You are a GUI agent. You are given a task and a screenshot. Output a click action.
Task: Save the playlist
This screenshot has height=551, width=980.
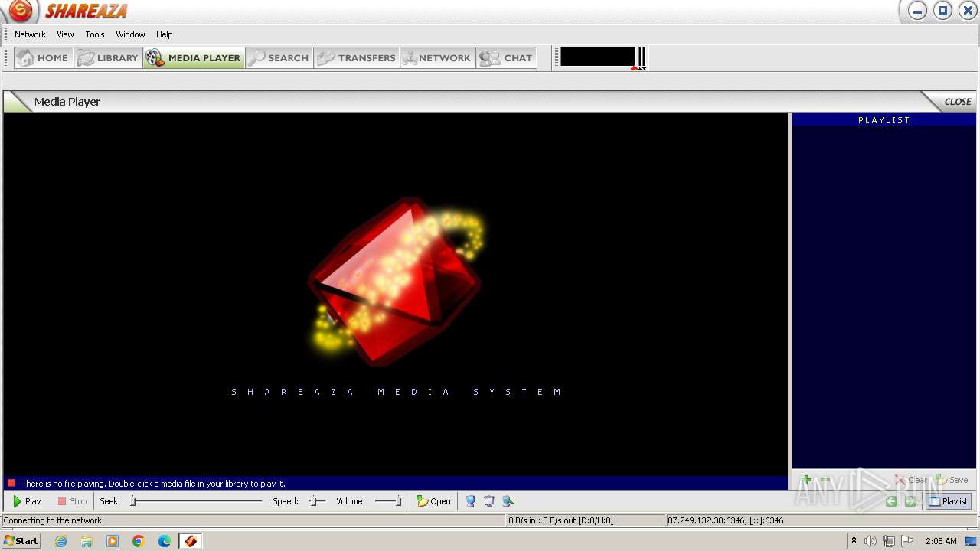pyautogui.click(x=952, y=480)
